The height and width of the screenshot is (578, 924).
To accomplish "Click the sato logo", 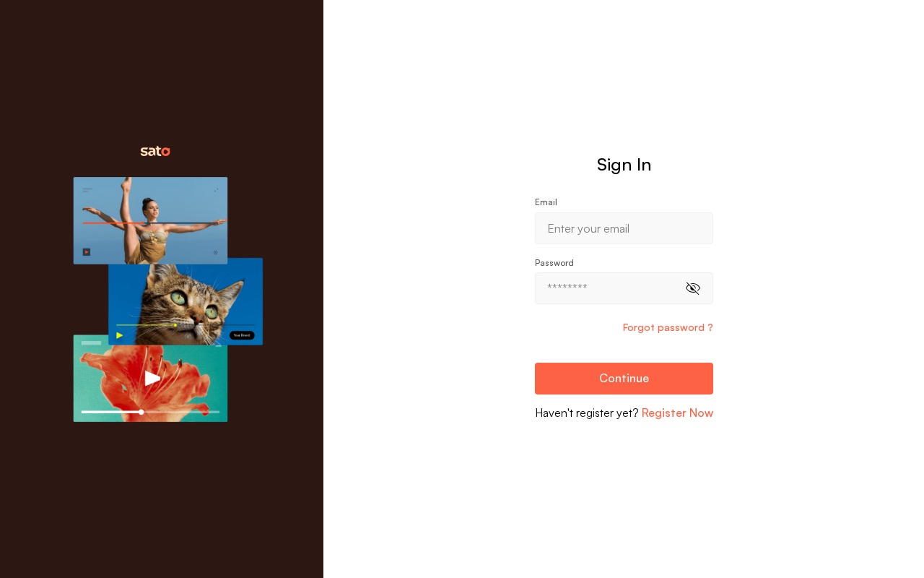I will (x=155, y=151).
